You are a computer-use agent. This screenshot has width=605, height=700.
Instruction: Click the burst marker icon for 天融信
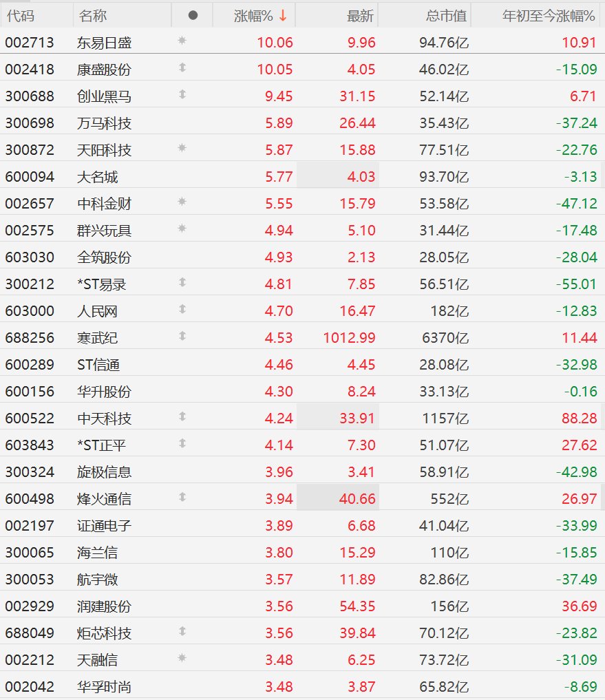tap(182, 657)
